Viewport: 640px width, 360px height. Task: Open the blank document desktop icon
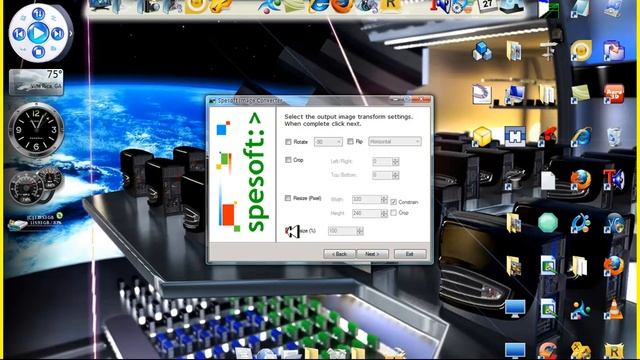(x=548, y=180)
